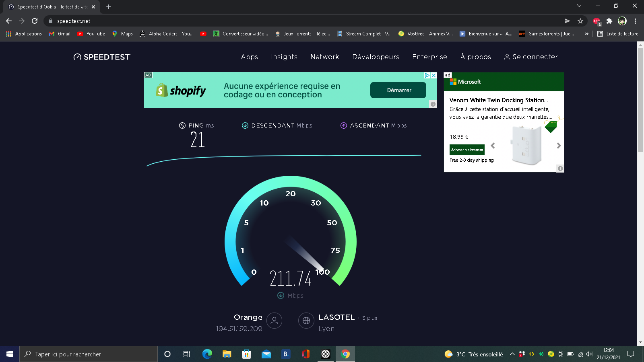Open the YouTube bookmark

pos(91,34)
